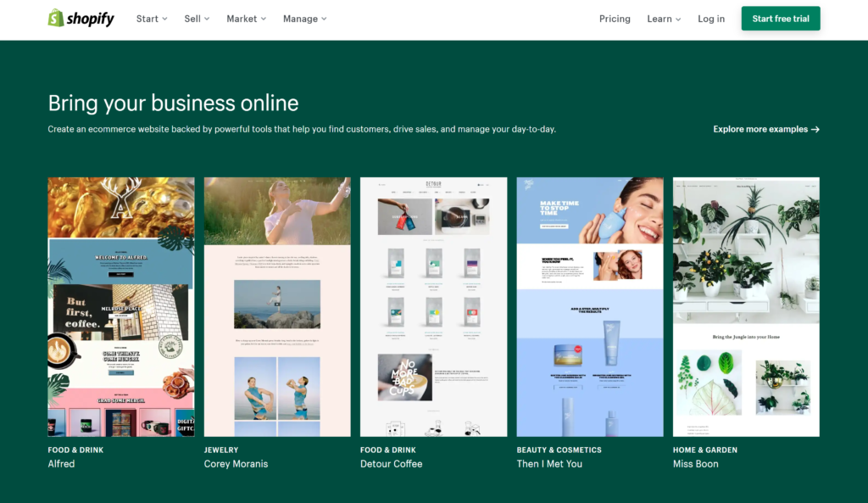Click the Log in link
Viewport: 868px width, 503px height.
(x=711, y=19)
